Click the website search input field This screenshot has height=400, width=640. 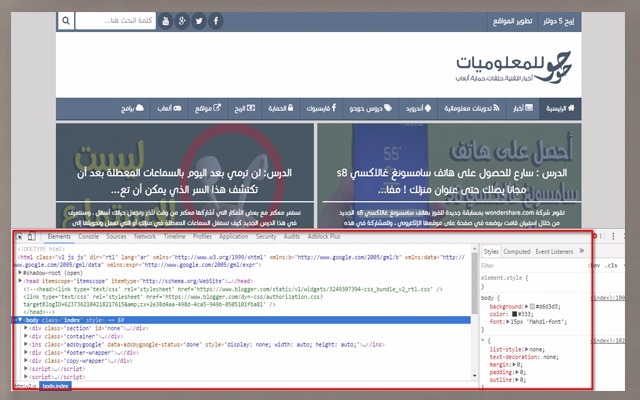[111, 20]
